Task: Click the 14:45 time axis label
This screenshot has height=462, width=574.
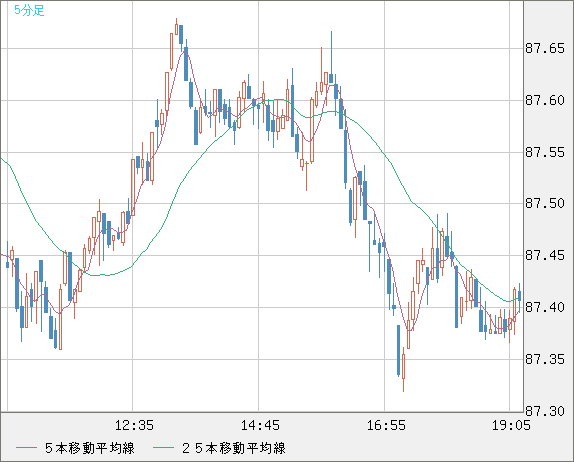Action: coord(260,425)
